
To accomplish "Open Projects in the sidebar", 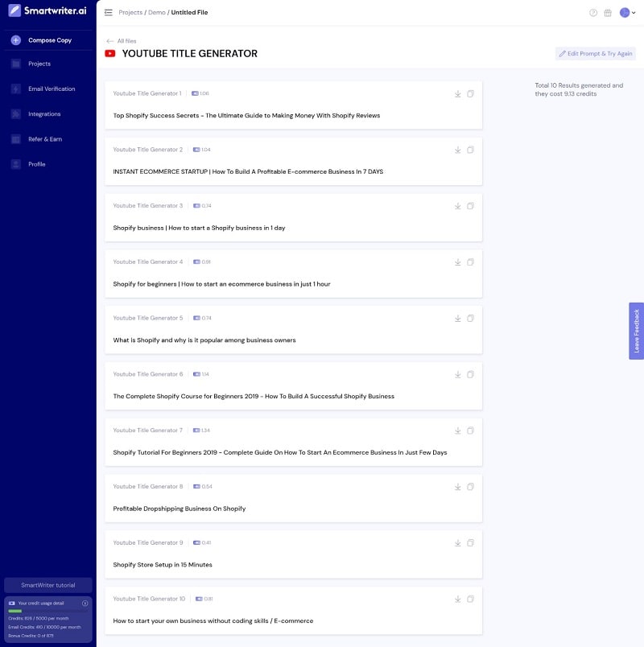I will point(39,64).
